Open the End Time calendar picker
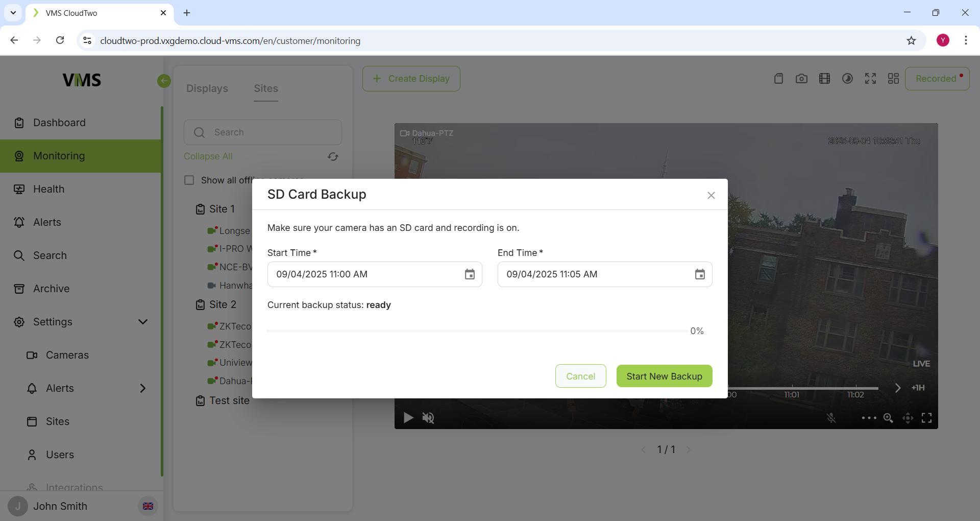 (x=700, y=274)
